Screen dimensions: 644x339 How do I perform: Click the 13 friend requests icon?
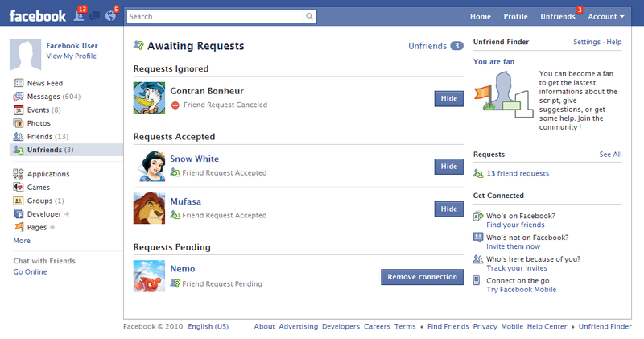point(478,173)
